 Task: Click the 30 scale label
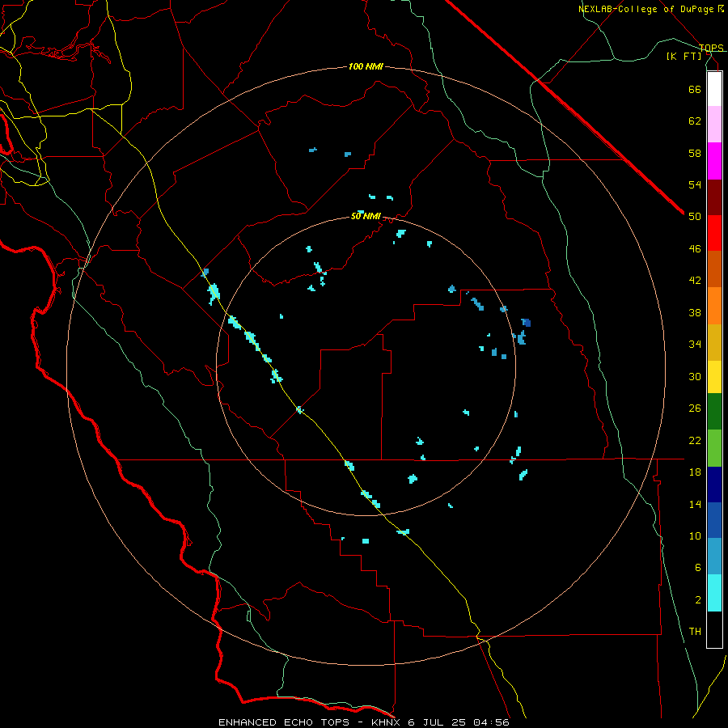pyautogui.click(x=695, y=376)
